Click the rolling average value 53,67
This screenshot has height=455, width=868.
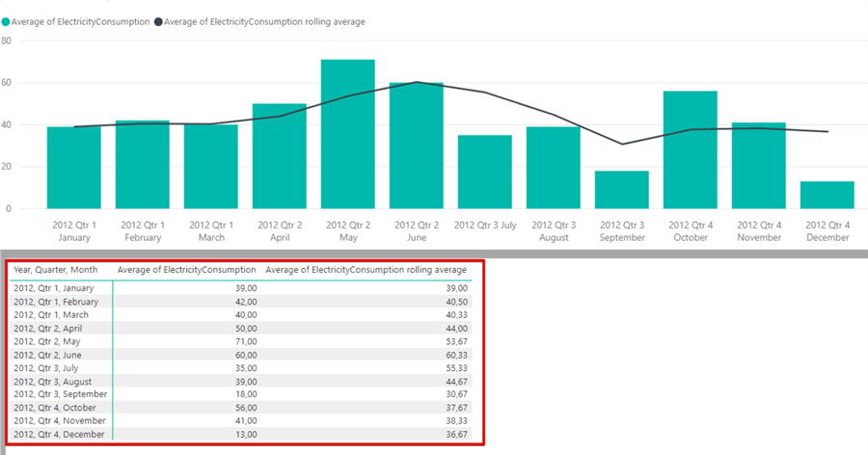[x=457, y=341]
